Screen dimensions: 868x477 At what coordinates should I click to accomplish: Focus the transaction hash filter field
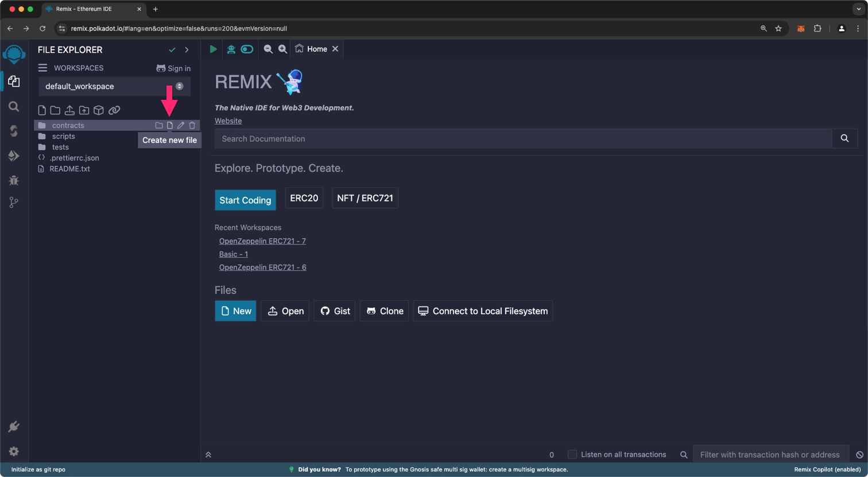(770, 455)
